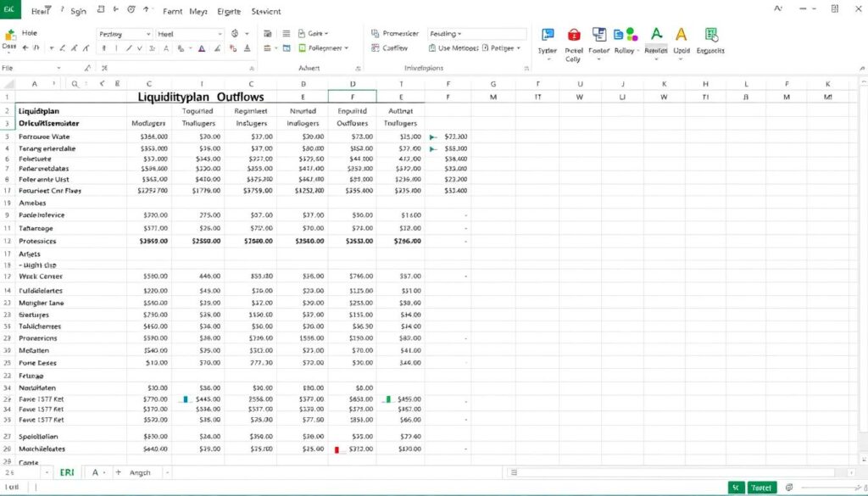Click the circular target icon in quick access bar
Viewport: 868px width, 496px height.
[131, 9]
